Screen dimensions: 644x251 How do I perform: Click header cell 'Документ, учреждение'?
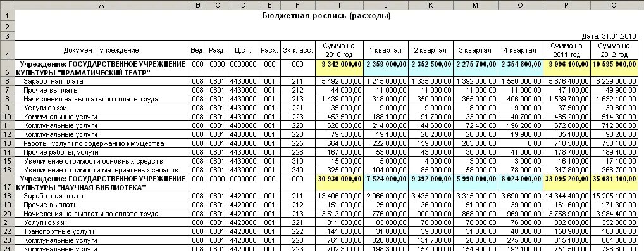pyautogui.click(x=102, y=50)
